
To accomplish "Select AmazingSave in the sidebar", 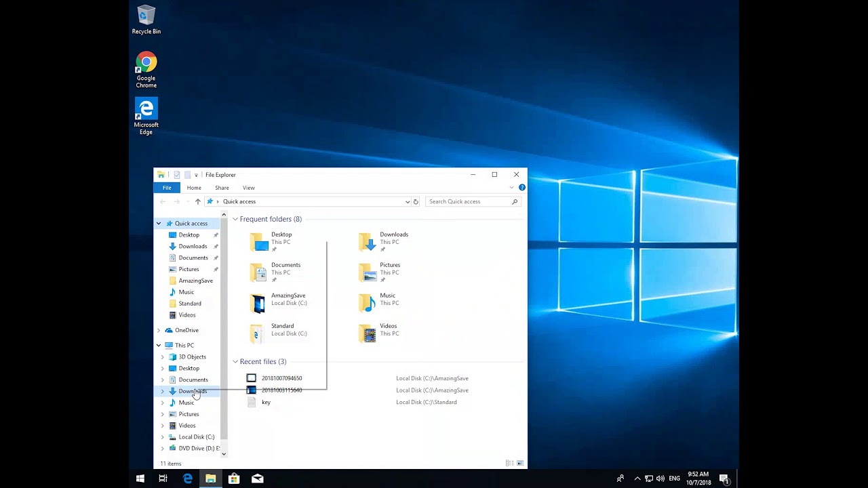I will [195, 281].
